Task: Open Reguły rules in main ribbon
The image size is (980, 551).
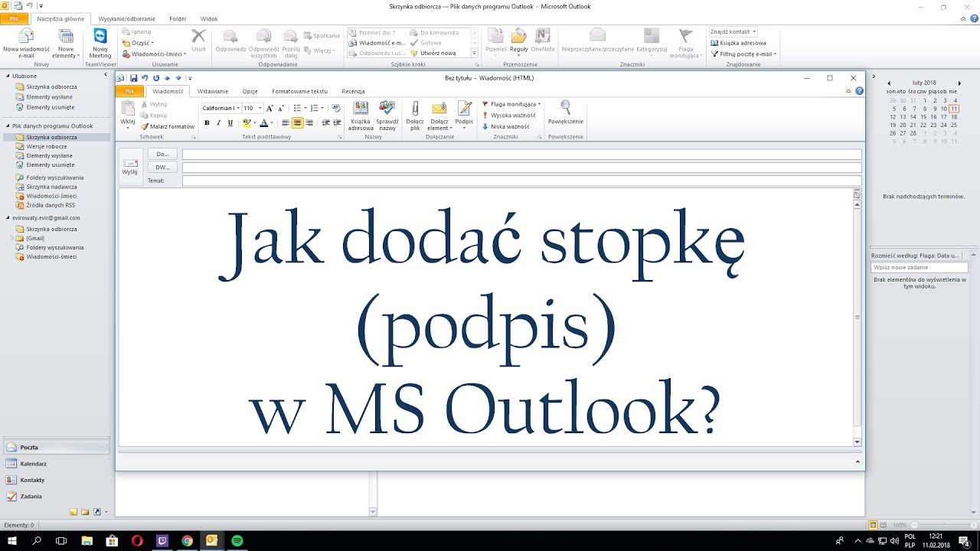Action: (x=519, y=40)
